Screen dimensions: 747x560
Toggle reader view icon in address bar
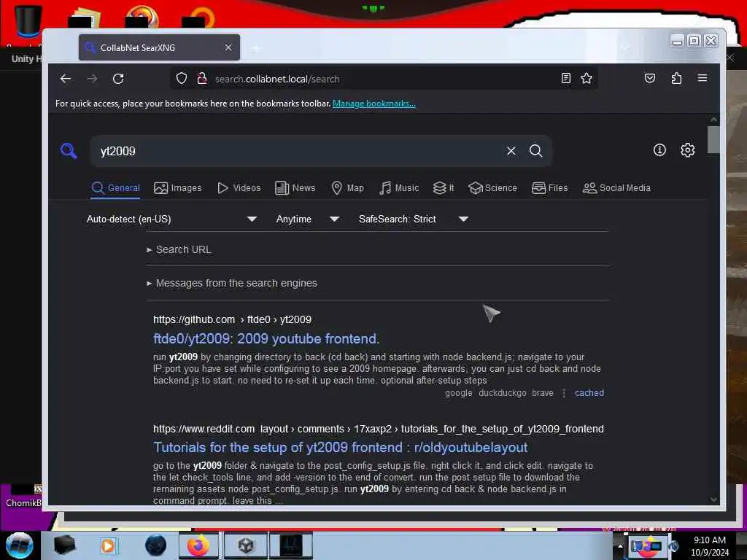[565, 78]
